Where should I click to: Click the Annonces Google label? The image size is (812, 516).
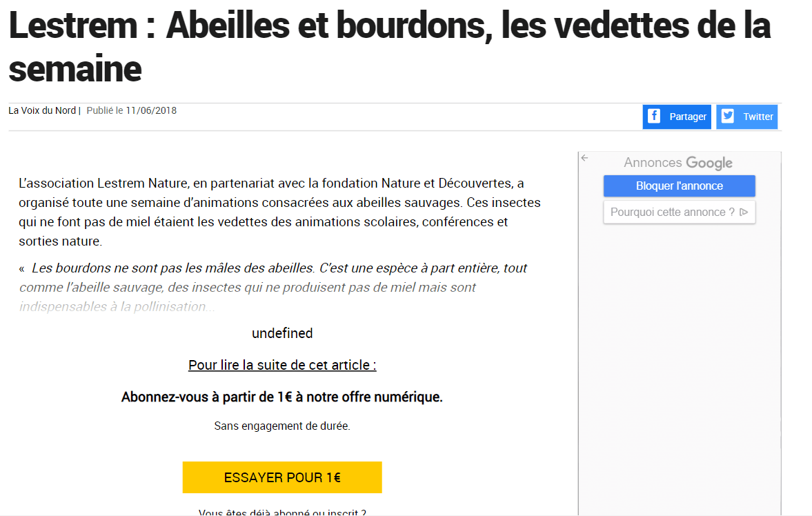[677, 163]
